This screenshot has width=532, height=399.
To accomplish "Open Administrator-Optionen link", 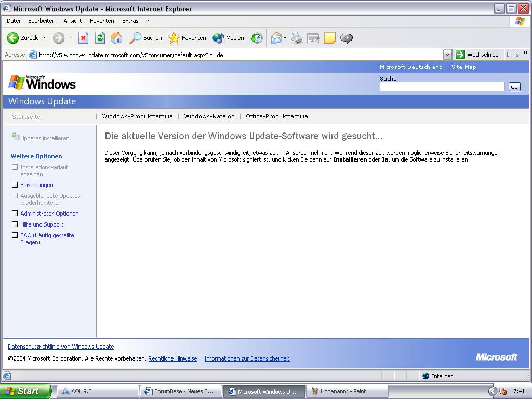I will coord(49,214).
